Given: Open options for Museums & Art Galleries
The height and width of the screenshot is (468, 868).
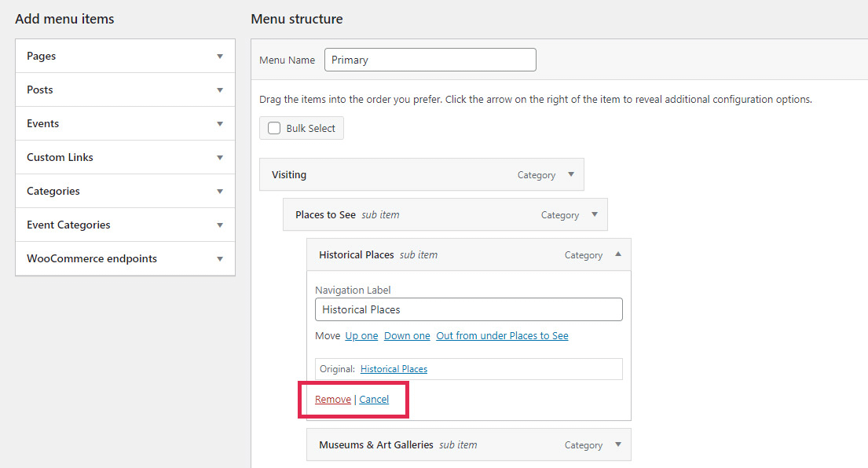Looking at the screenshot, I should 618,444.
